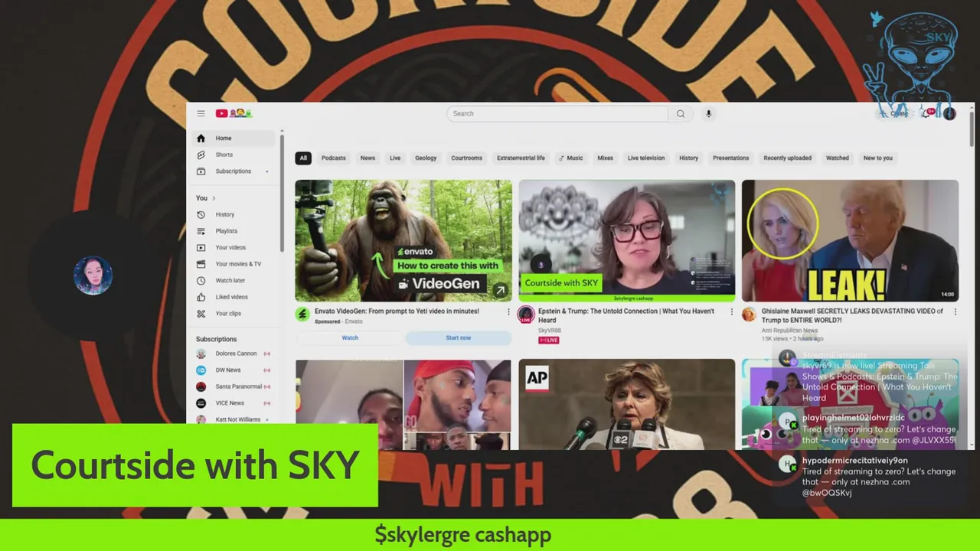Click the Subscriptions section heading

pyautogui.click(x=216, y=339)
